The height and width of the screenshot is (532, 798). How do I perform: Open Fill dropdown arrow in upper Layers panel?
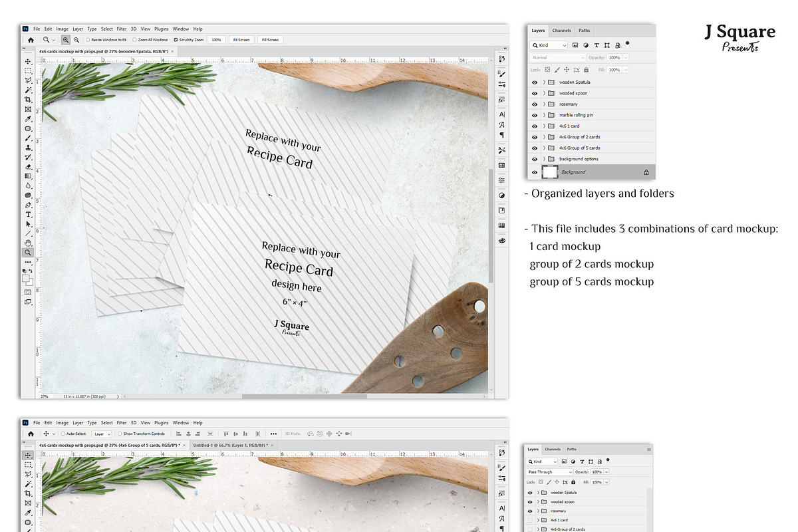click(626, 70)
